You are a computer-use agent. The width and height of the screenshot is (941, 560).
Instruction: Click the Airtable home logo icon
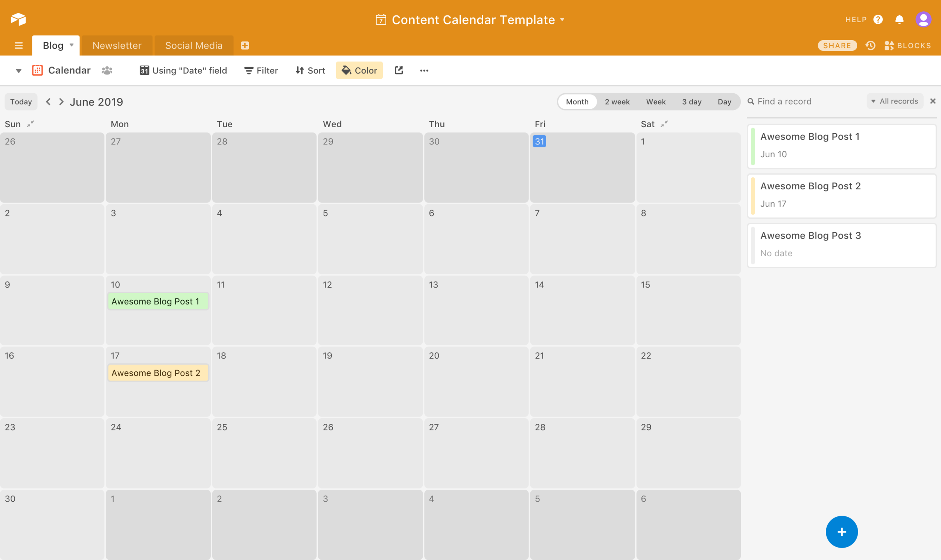pyautogui.click(x=18, y=19)
